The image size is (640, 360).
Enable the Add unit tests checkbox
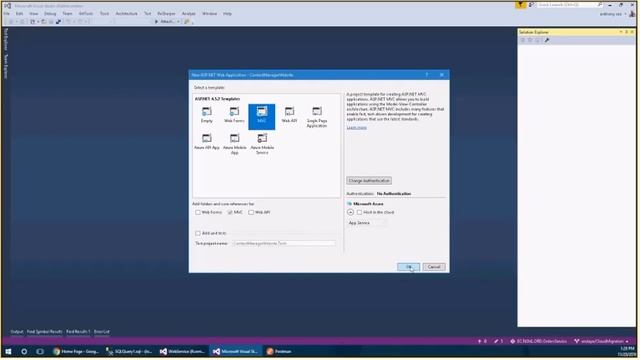[198, 233]
